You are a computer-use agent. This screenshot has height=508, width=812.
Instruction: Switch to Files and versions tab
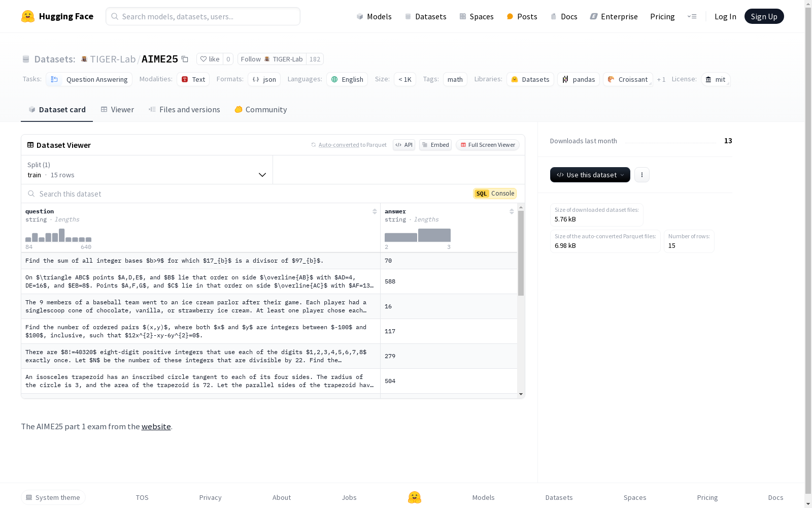184,109
